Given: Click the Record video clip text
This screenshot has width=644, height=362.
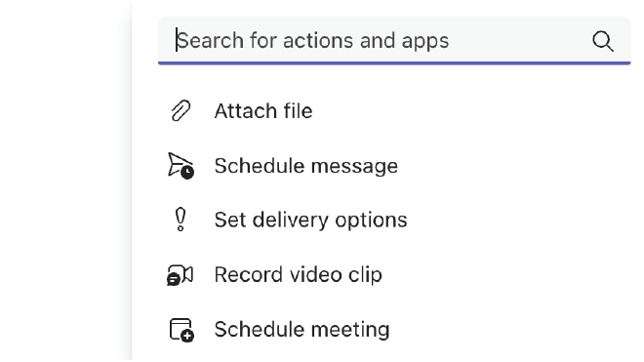Looking at the screenshot, I should tap(299, 274).
